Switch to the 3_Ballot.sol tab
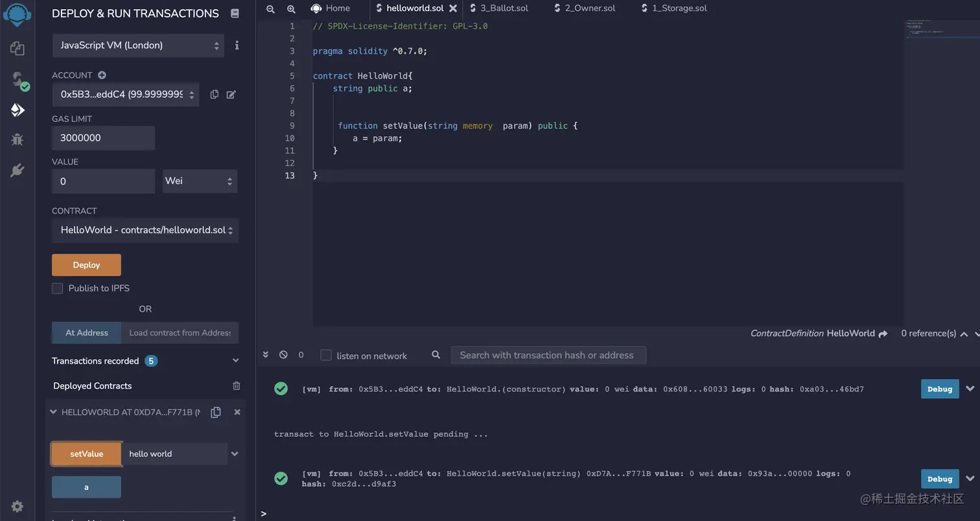This screenshot has height=521, width=980. point(498,8)
